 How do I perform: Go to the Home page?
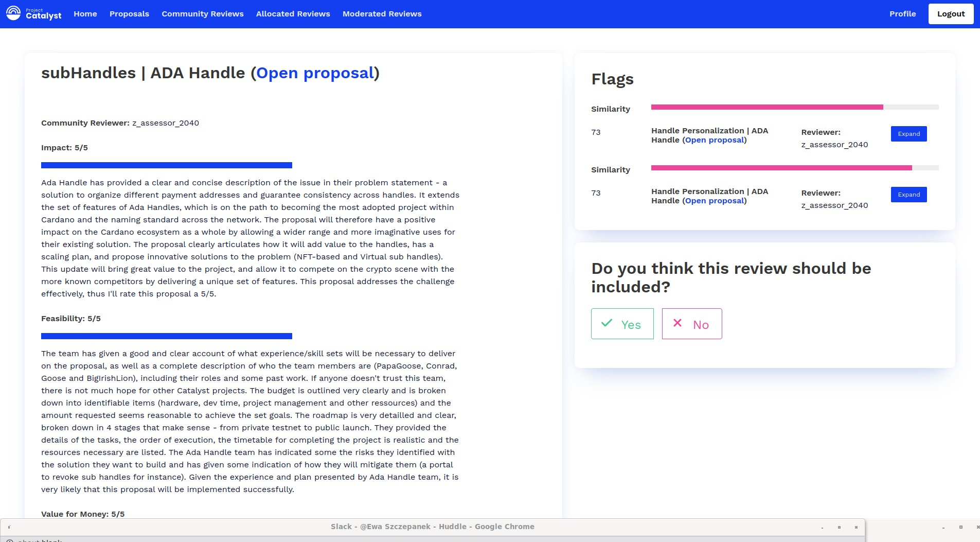[85, 14]
